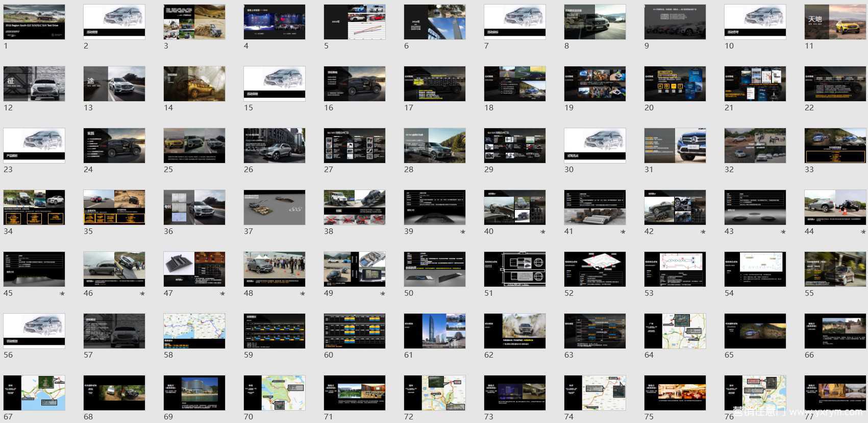Select slide 21 mobile screens thumbnail
The width and height of the screenshot is (868, 423).
(755, 84)
